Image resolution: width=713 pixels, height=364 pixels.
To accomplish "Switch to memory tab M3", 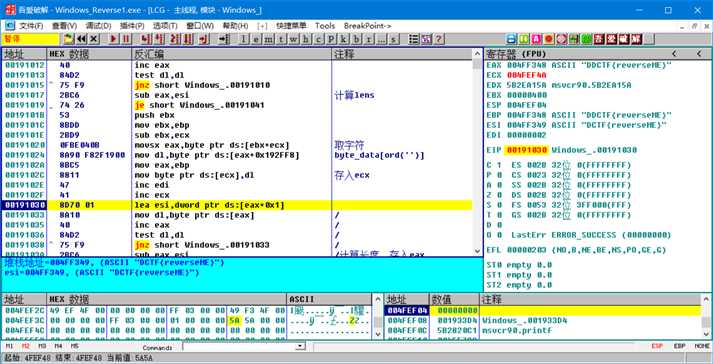I will 42,347.
